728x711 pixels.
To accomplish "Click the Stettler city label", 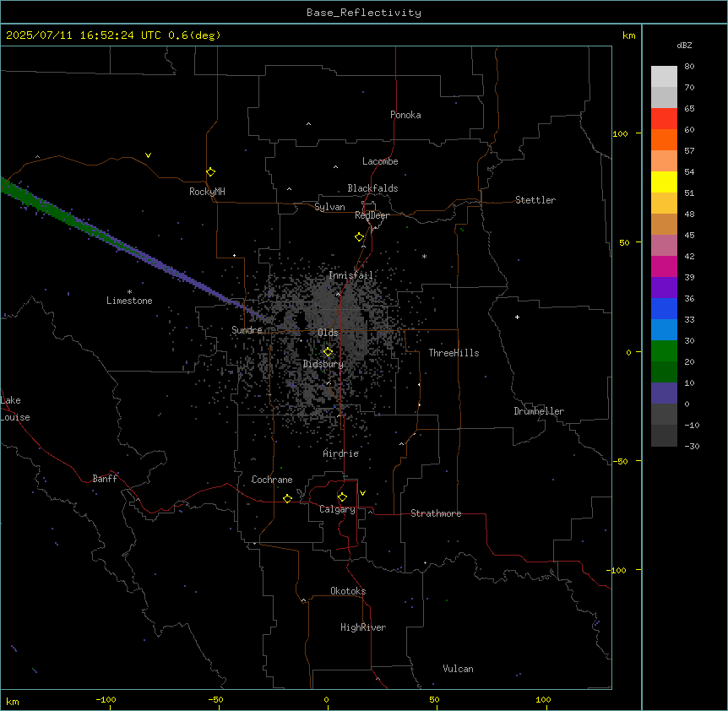I will [535, 200].
